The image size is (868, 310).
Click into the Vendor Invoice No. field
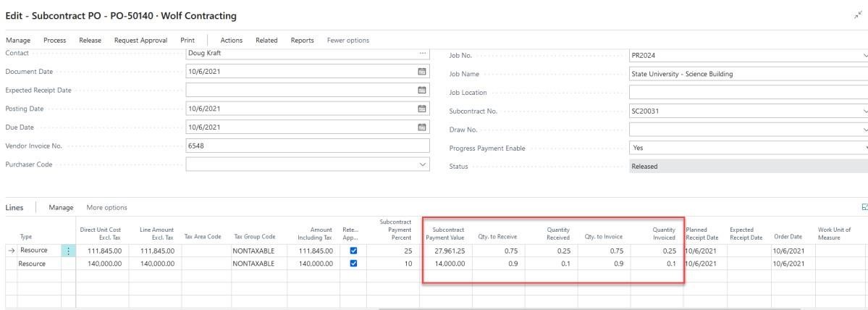pyautogui.click(x=308, y=146)
